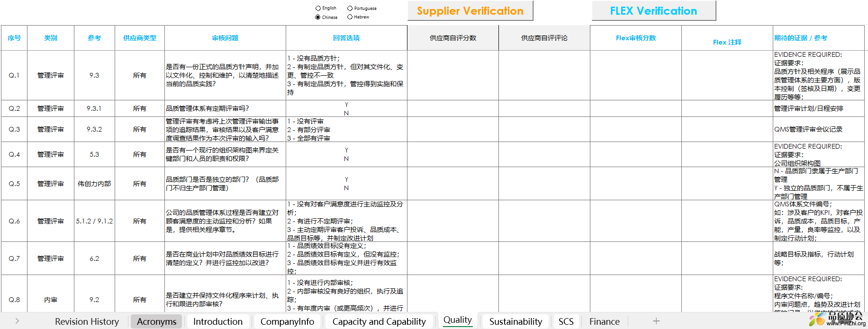Select the 供应商自评评论 column header
The width and height of the screenshot is (868, 329).
click(x=544, y=38)
